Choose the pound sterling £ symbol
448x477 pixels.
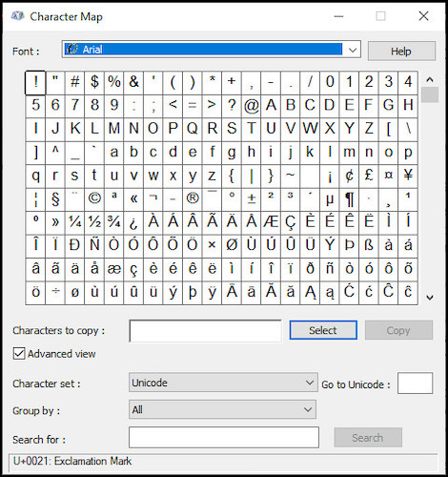click(x=369, y=176)
